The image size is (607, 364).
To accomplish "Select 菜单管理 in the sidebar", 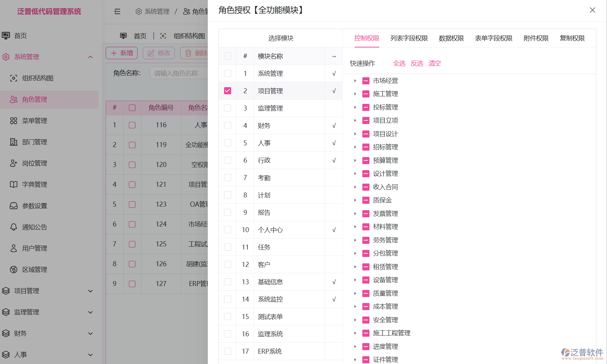I will [x=34, y=121].
